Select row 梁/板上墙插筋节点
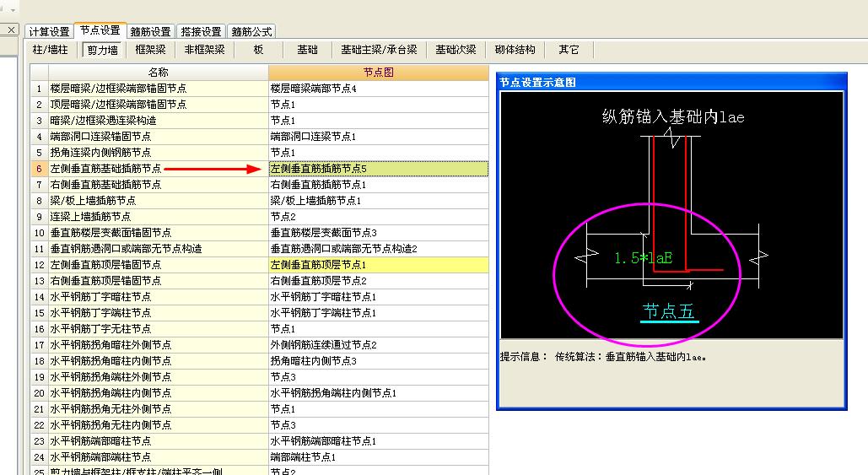The height and width of the screenshot is (475, 868). click(x=159, y=201)
